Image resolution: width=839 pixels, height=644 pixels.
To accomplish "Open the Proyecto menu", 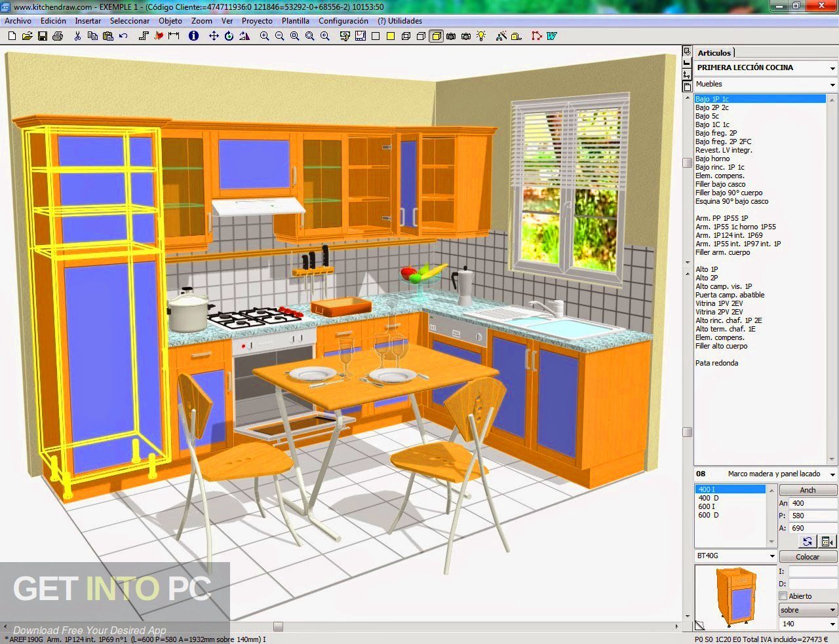I will pos(257,21).
